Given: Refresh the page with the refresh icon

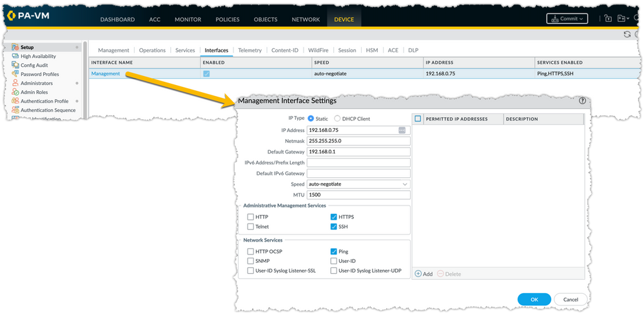Looking at the screenshot, I should pos(627,35).
